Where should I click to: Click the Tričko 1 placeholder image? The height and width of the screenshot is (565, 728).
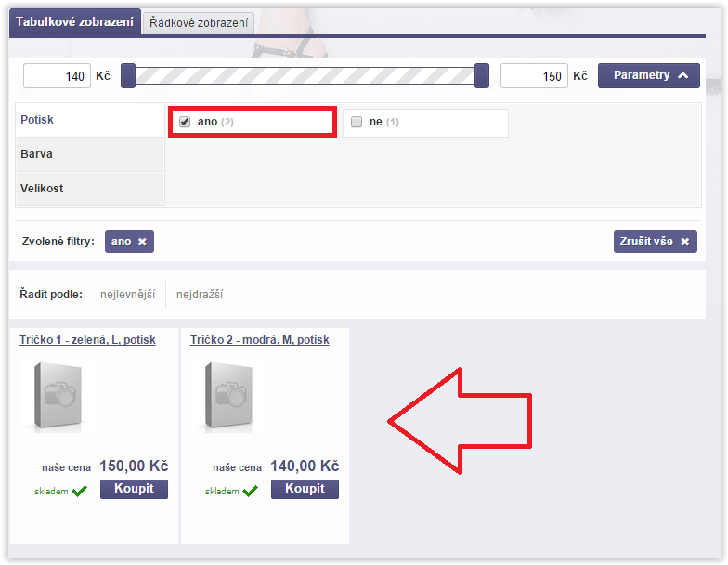(58, 396)
